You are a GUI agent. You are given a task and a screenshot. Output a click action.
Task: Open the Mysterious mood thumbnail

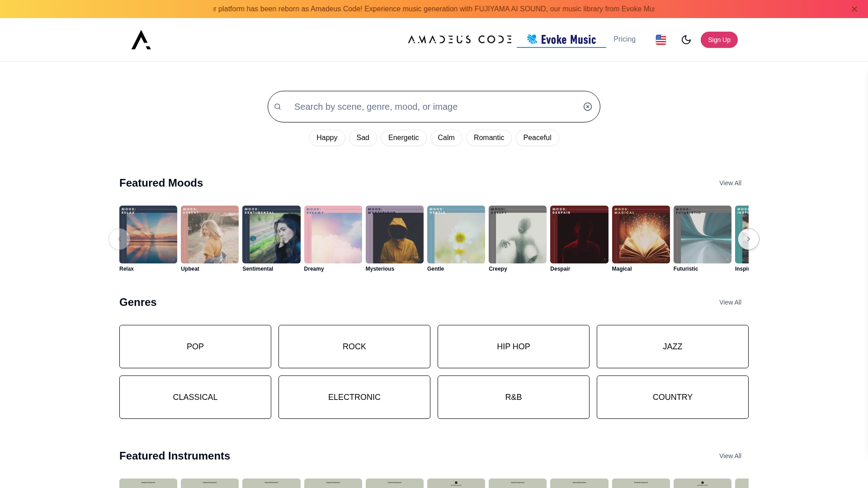click(x=394, y=235)
